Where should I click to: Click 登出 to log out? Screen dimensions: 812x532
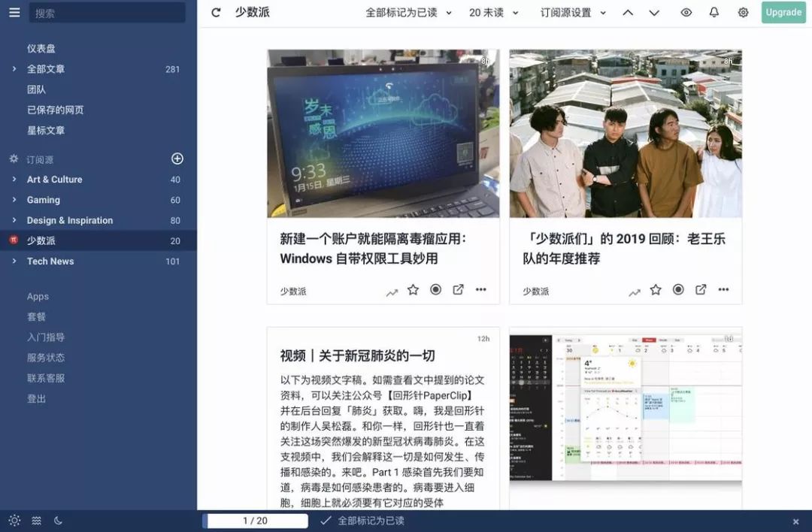[36, 398]
